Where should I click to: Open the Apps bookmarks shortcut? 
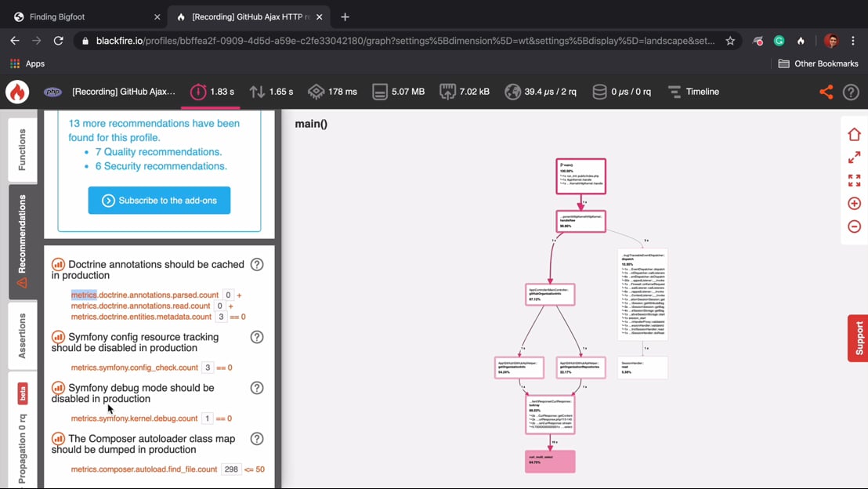click(x=27, y=63)
